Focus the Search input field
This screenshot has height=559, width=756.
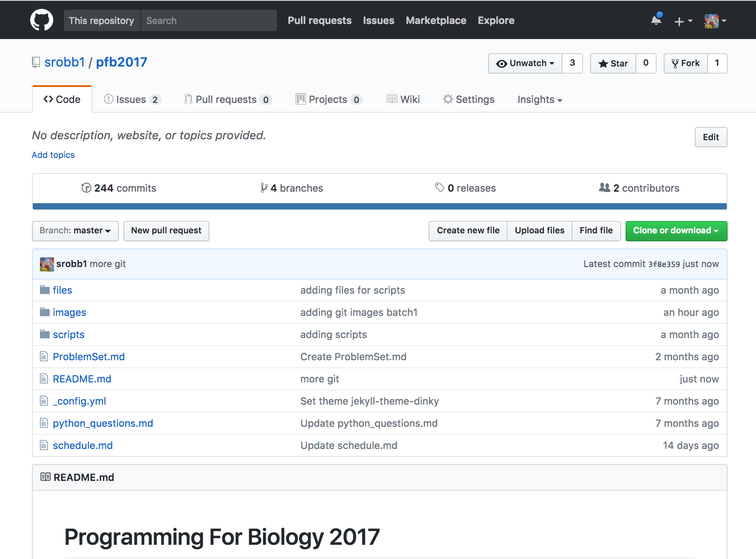pyautogui.click(x=209, y=20)
